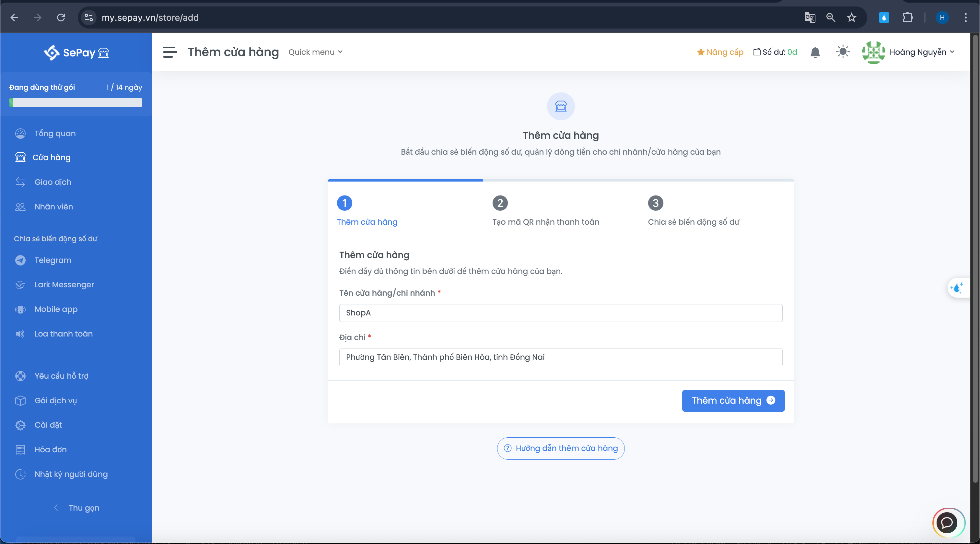
Task: Select step 3 Chia sẻ biến động số dư
Action: click(x=693, y=211)
